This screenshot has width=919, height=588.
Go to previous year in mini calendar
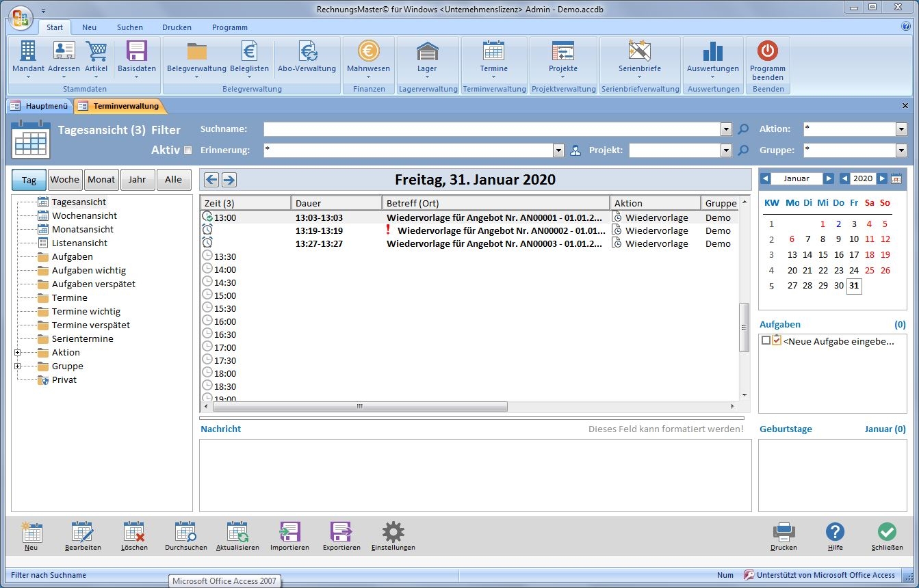(845, 178)
